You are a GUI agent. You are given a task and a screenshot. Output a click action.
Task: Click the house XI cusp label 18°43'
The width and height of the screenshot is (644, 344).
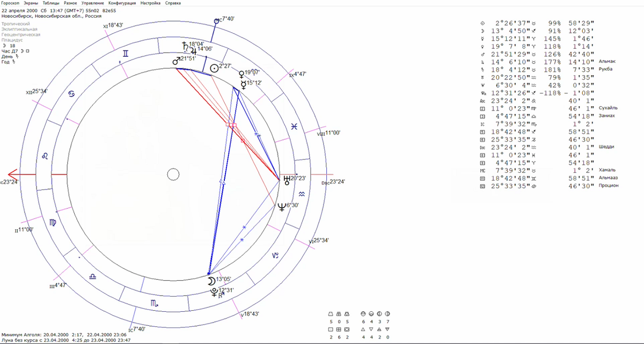[x=113, y=26]
